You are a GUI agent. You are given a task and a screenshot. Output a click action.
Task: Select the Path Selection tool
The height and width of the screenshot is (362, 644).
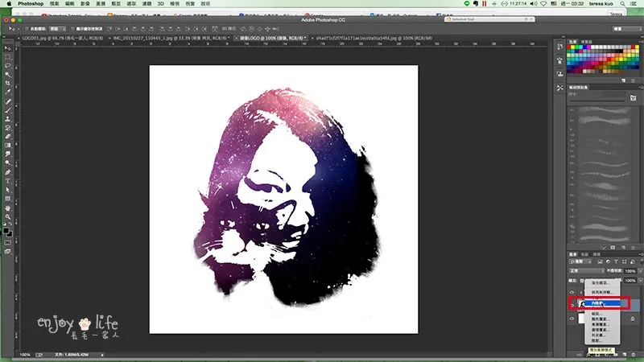pyautogui.click(x=8, y=190)
